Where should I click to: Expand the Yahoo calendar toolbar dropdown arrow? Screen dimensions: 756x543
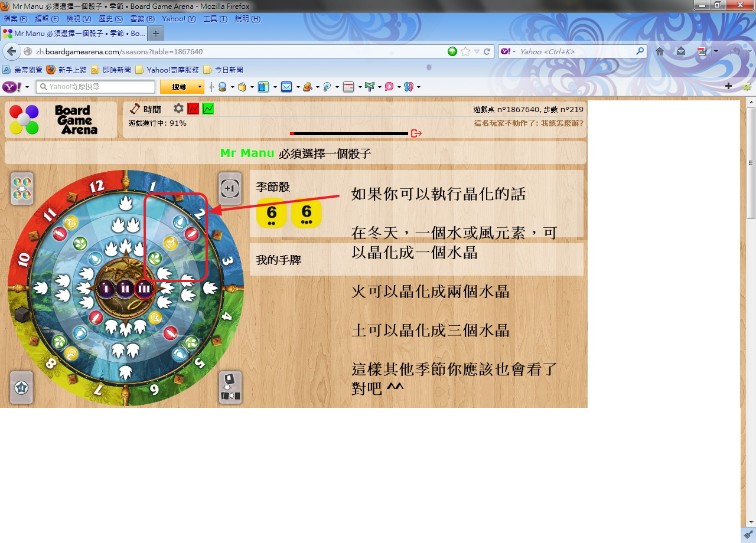pyautogui.click(x=360, y=87)
